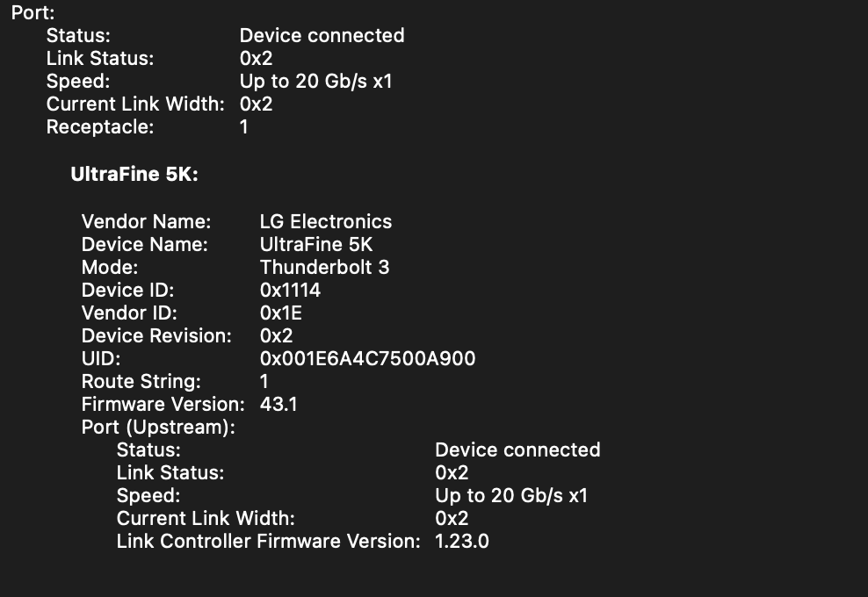Viewport: 868px width, 597px height.
Task: Click the upstream Speed value
Action: click(x=511, y=496)
